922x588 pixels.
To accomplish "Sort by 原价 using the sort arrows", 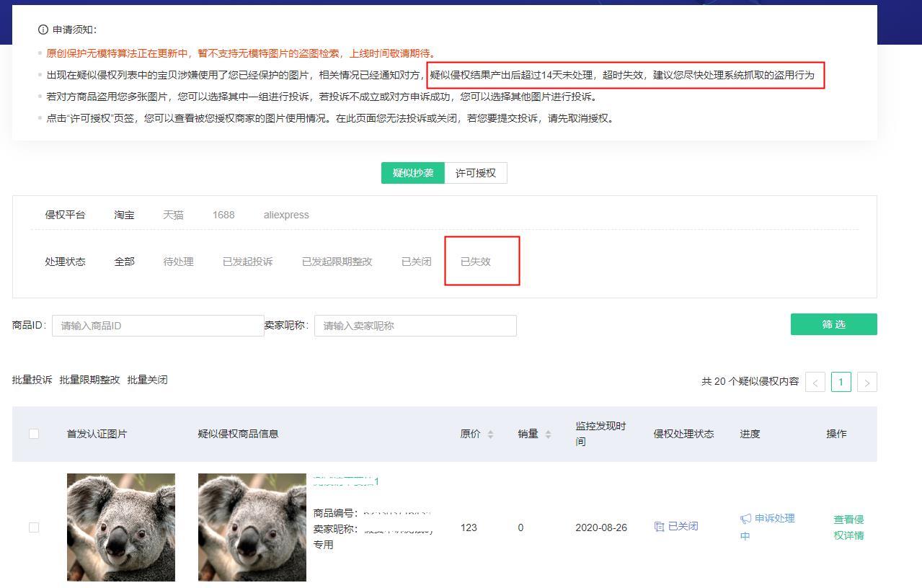I will 490,434.
